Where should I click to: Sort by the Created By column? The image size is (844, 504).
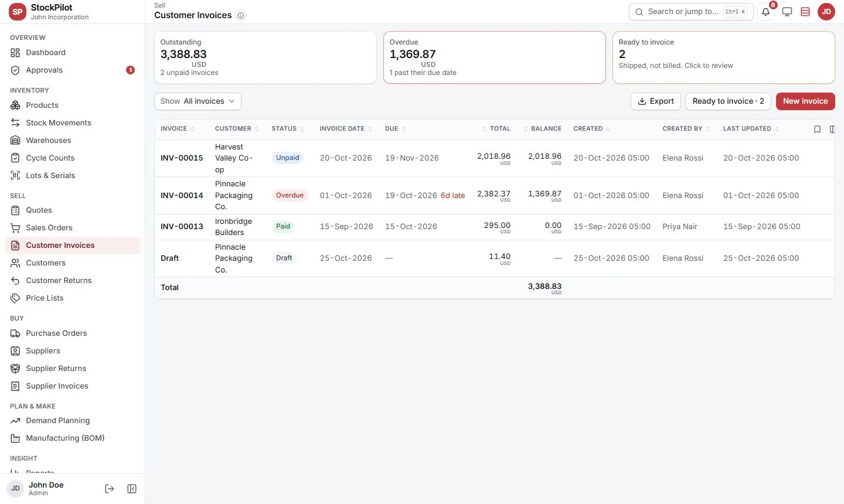click(686, 129)
